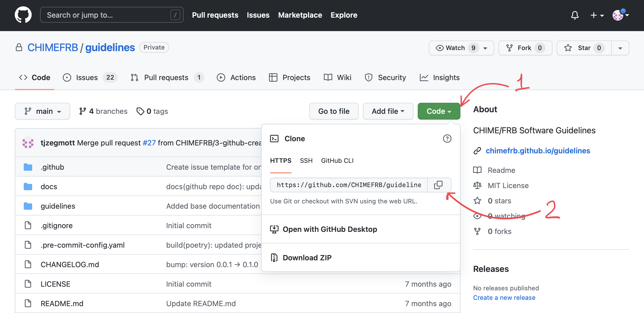The width and height of the screenshot is (644, 313).
Task: Expand the star lists dropdown arrow
Action: point(620,48)
